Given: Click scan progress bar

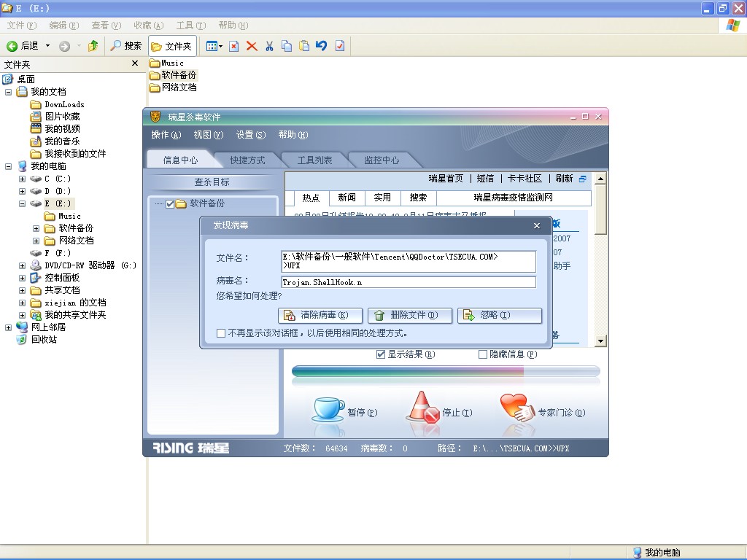Looking at the screenshot, I should (446, 371).
